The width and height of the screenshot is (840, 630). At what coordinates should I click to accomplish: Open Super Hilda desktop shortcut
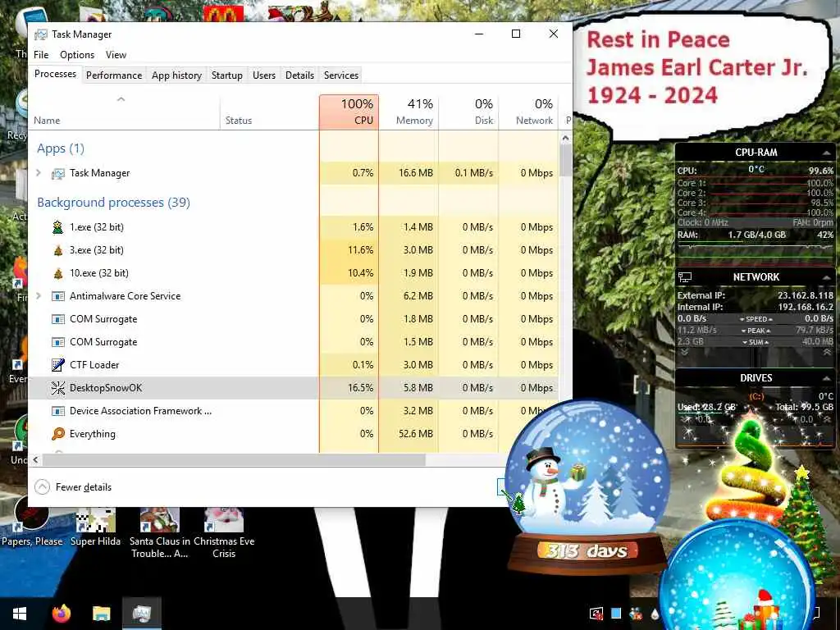coord(95,527)
